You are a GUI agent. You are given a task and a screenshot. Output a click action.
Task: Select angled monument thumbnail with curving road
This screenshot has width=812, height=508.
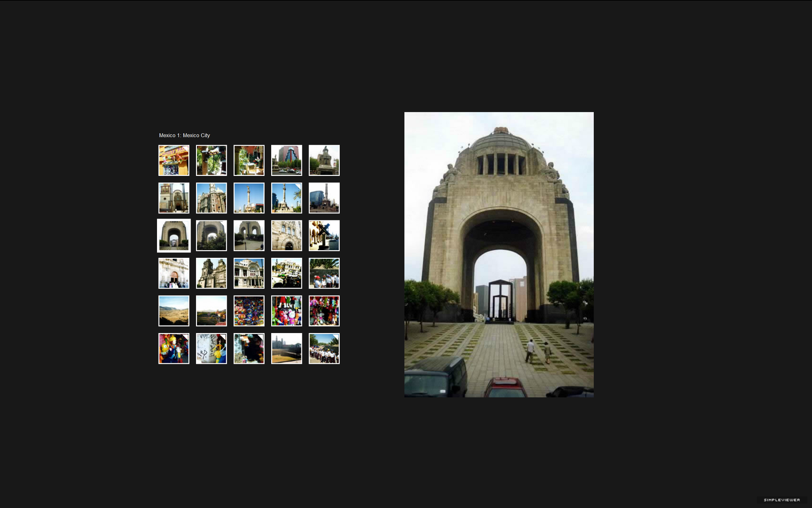click(249, 236)
